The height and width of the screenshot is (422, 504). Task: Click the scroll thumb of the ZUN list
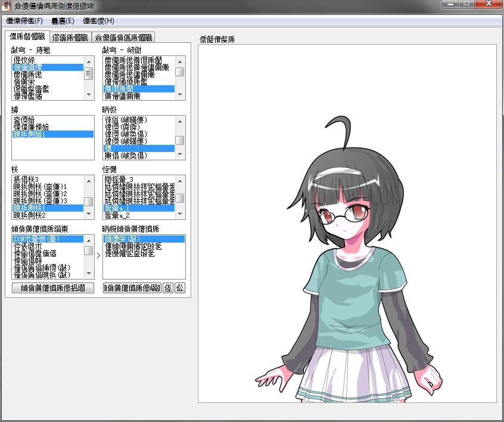(88, 250)
